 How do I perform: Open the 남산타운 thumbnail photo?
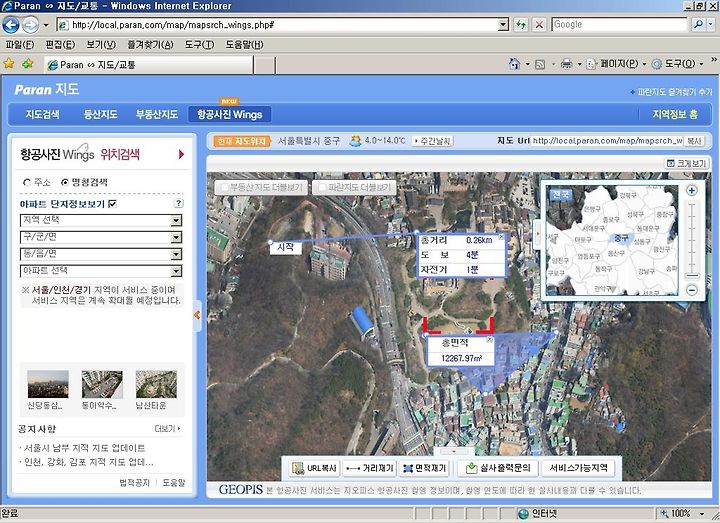(156, 384)
